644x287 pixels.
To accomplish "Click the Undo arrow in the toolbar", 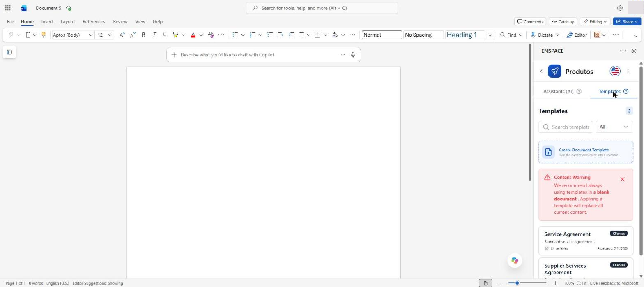I will pos(11,35).
